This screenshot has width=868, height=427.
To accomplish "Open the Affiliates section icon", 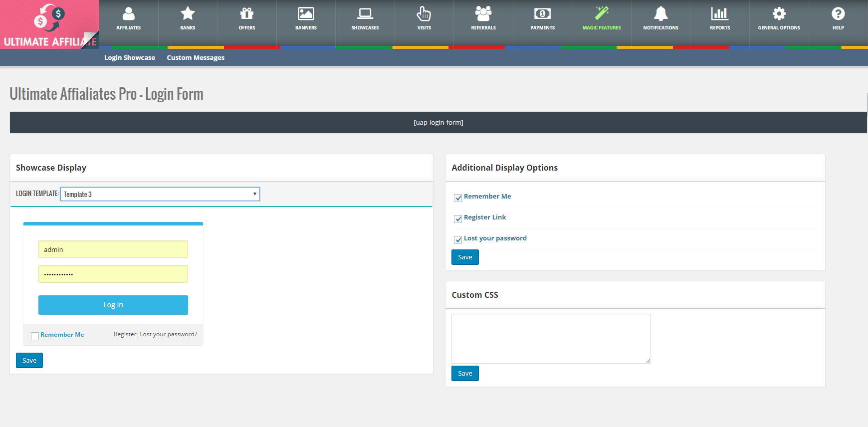I will pyautogui.click(x=129, y=13).
